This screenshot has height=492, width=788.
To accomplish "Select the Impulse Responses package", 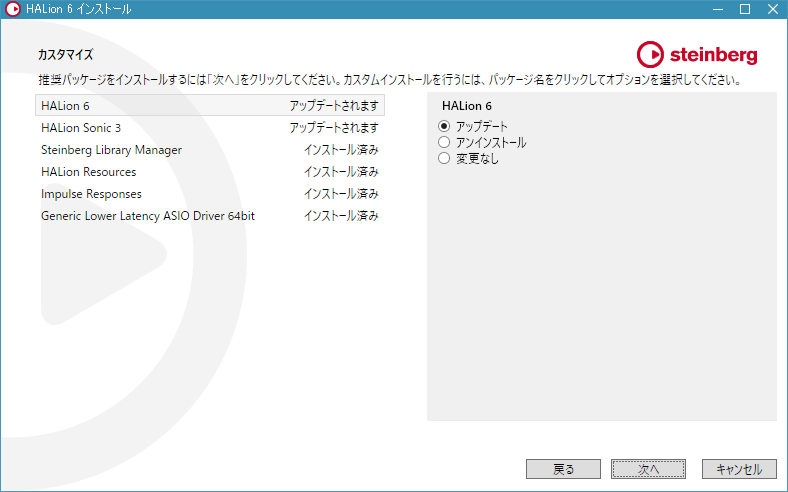I will point(210,194).
